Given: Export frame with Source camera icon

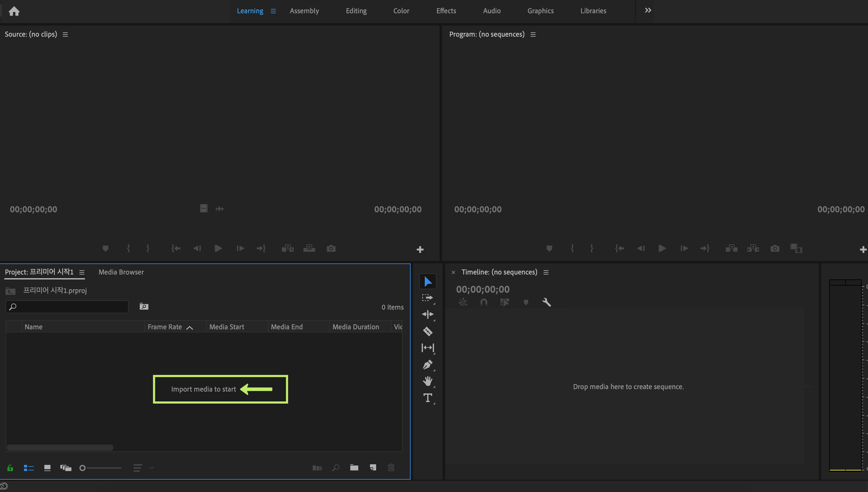Looking at the screenshot, I should click(331, 249).
